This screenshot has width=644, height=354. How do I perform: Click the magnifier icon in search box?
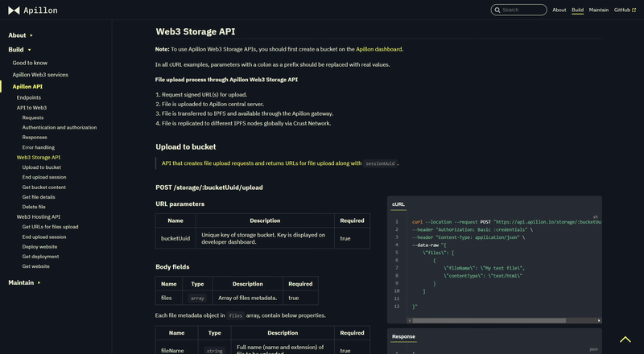497,10
